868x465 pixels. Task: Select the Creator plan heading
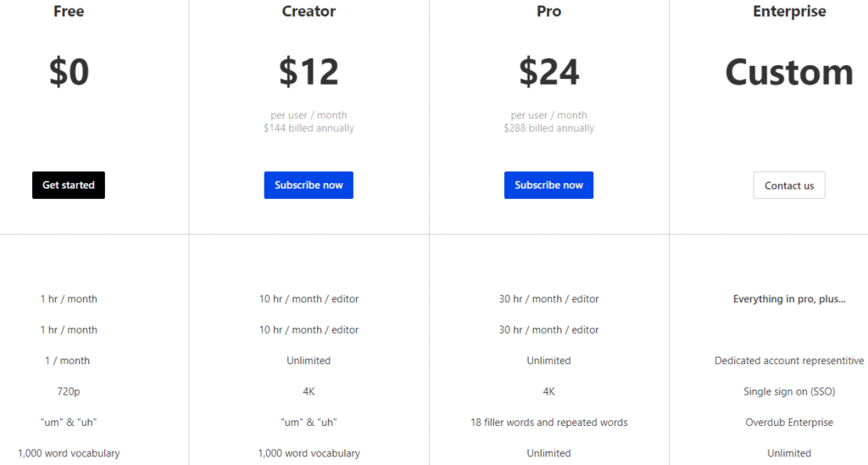[309, 12]
